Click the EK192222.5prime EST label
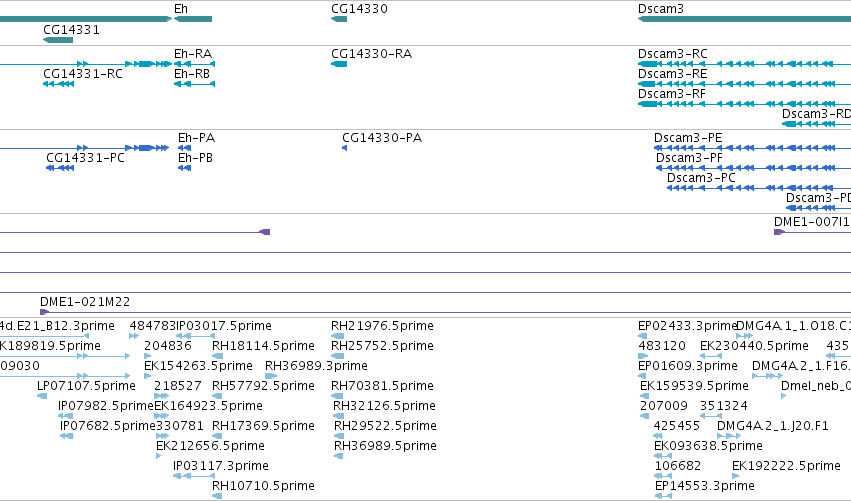Image resolution: width=851 pixels, height=501 pixels. tap(786, 466)
